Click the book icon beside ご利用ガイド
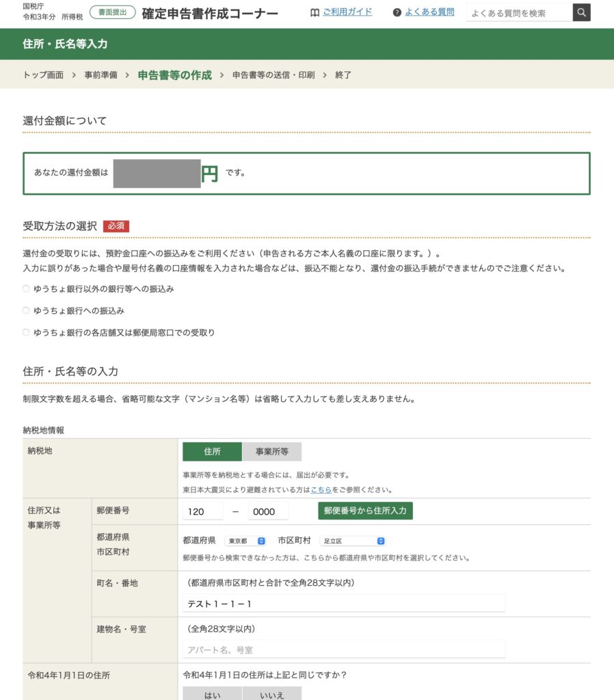 315,12
